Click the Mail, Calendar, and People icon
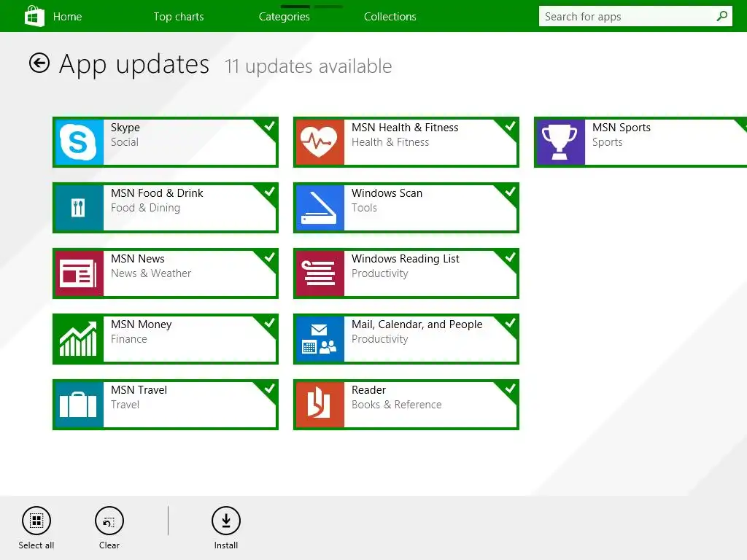Viewport: 747px width, 560px height. (320, 339)
